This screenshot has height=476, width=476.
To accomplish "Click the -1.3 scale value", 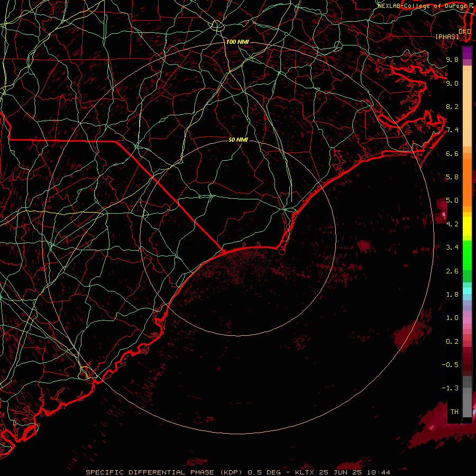I will [x=451, y=388].
